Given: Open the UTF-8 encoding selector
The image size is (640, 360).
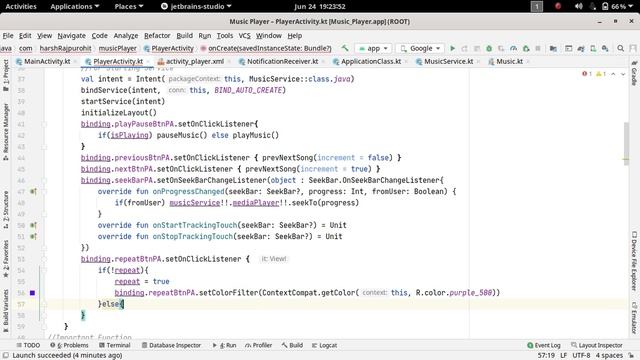Looking at the screenshot, I should (581, 356).
